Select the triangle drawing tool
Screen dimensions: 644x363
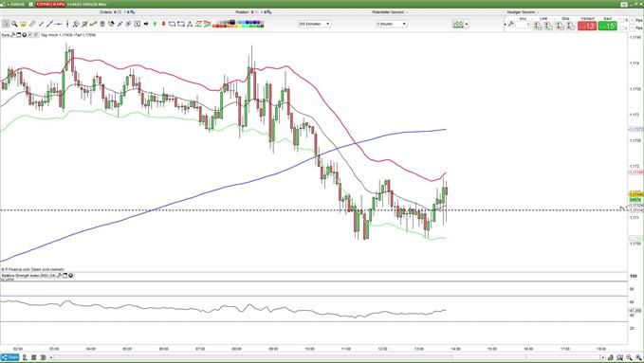point(190,24)
